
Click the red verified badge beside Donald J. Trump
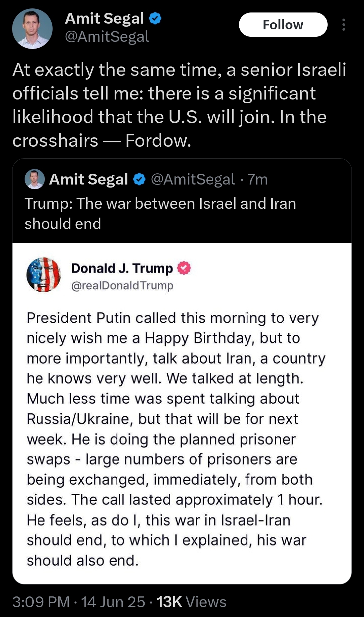pos(184,268)
